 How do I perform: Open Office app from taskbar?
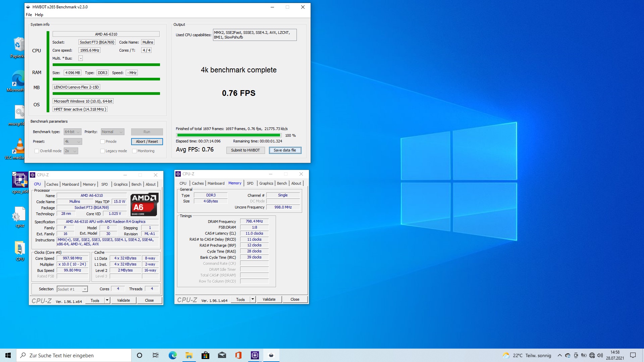(238, 355)
